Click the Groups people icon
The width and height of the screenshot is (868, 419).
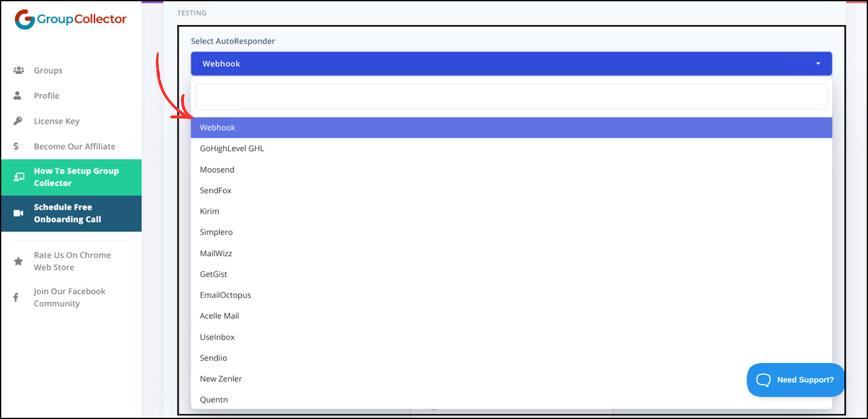18,70
